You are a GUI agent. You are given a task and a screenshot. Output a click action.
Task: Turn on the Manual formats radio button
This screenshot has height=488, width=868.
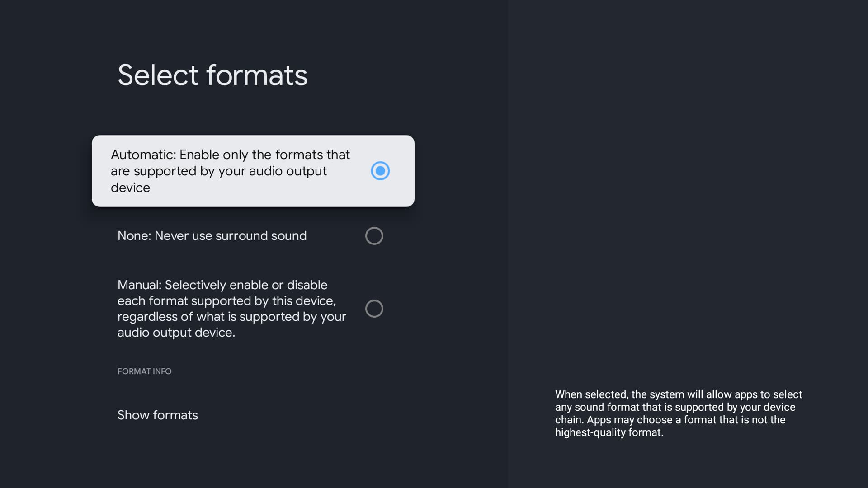click(374, 309)
